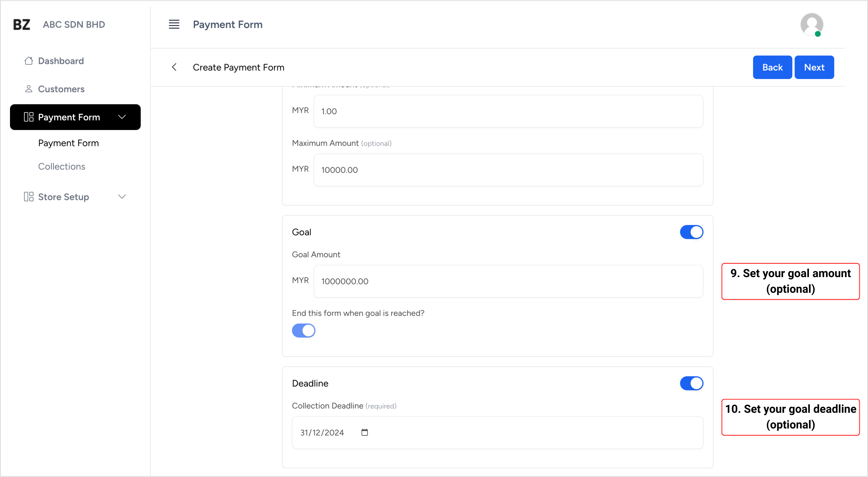Click the BZ logo icon
This screenshot has width=868, height=477.
click(22, 24)
